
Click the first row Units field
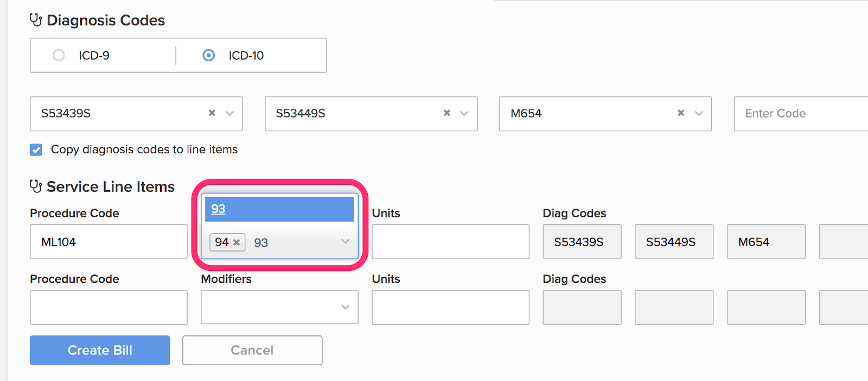coord(450,242)
